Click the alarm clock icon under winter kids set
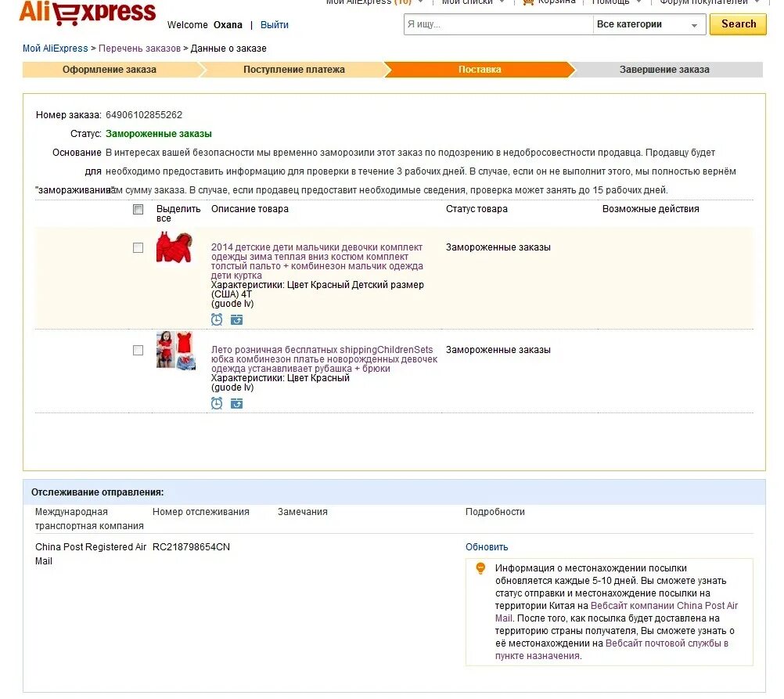784x699 pixels. (x=217, y=319)
